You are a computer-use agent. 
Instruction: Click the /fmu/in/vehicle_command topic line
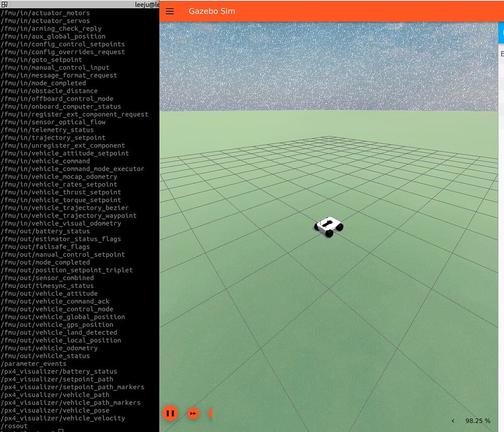click(x=45, y=161)
